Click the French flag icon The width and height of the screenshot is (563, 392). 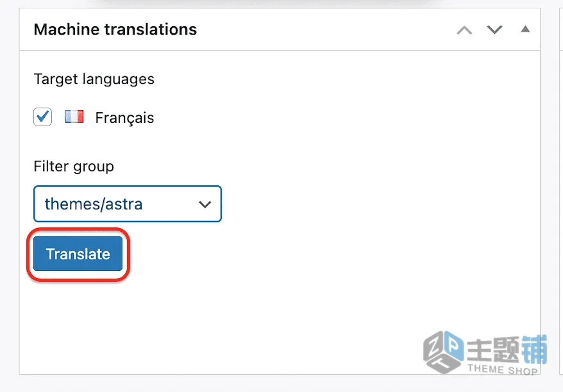[x=74, y=117]
